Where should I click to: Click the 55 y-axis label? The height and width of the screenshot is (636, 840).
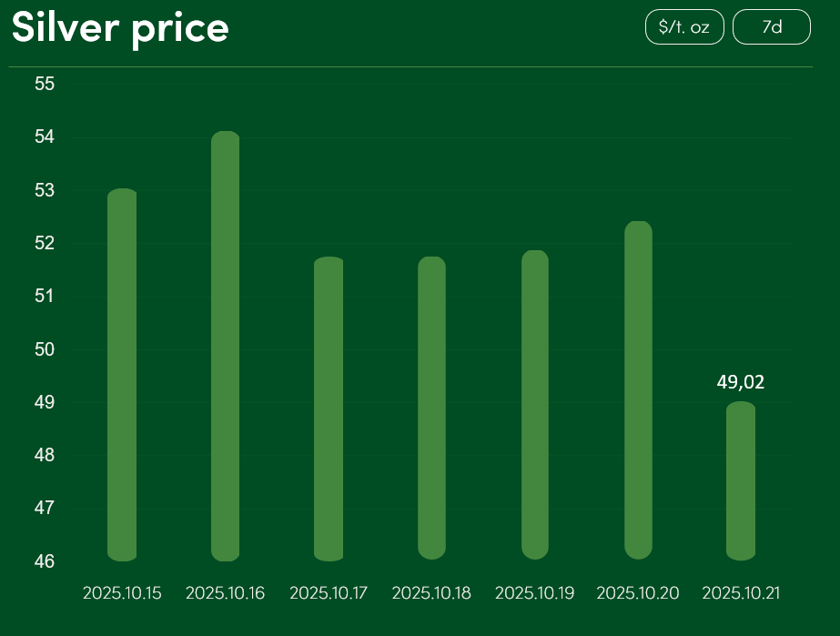45,84
